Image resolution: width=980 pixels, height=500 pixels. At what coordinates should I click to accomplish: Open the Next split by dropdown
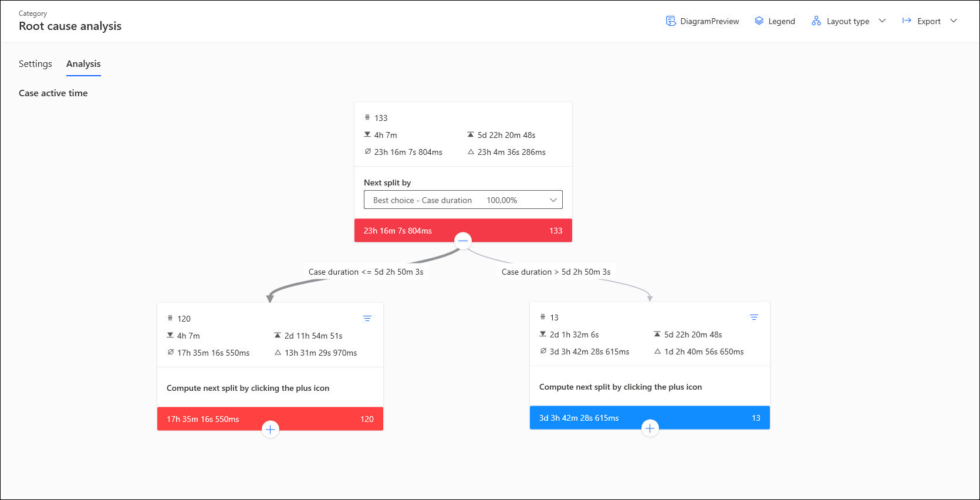click(463, 200)
